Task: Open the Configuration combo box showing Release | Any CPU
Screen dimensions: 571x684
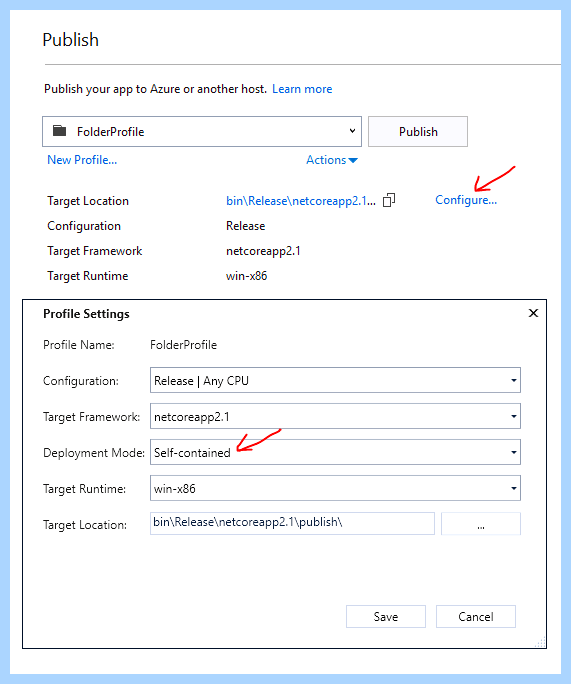Action: point(335,380)
